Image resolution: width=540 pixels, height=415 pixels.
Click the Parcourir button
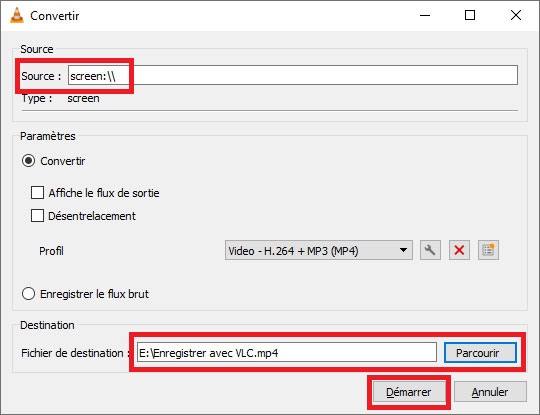(480, 353)
